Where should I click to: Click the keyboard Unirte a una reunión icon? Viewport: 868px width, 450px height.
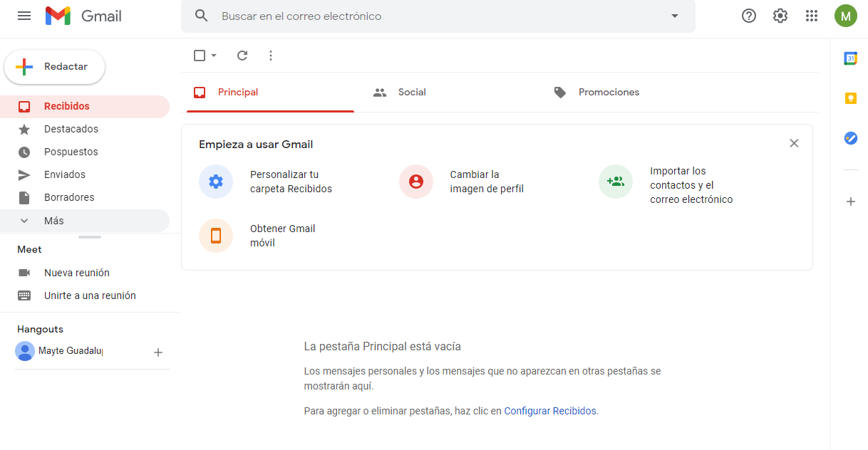point(24,295)
